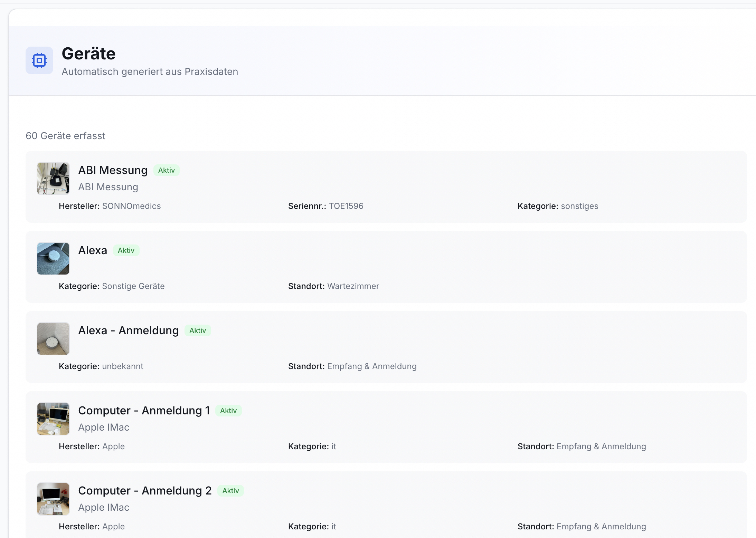The image size is (756, 538).
Task: Click the Aktiv badge of Alexa - Anmeldung
Action: tap(198, 330)
